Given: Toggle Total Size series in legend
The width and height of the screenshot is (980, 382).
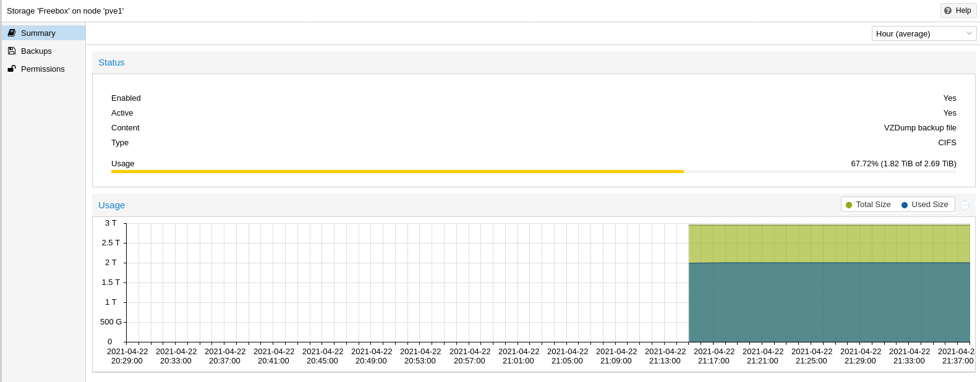Looking at the screenshot, I should click(868, 205).
